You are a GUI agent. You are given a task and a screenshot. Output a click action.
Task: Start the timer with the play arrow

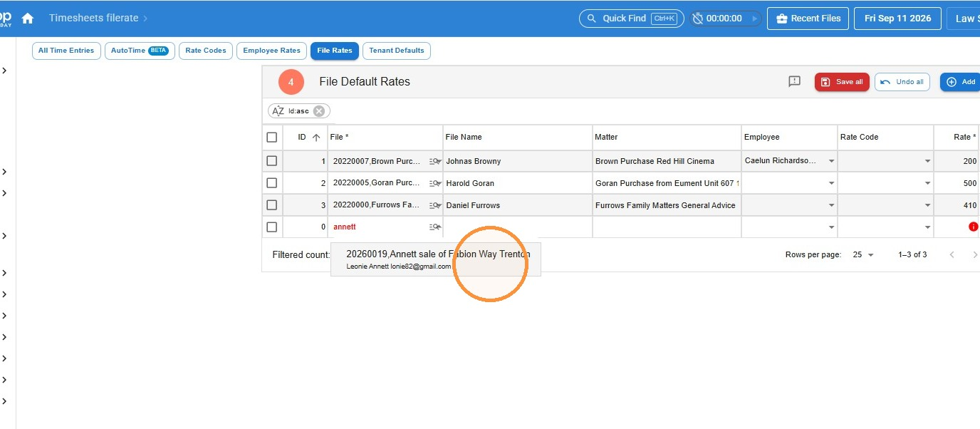coord(754,19)
